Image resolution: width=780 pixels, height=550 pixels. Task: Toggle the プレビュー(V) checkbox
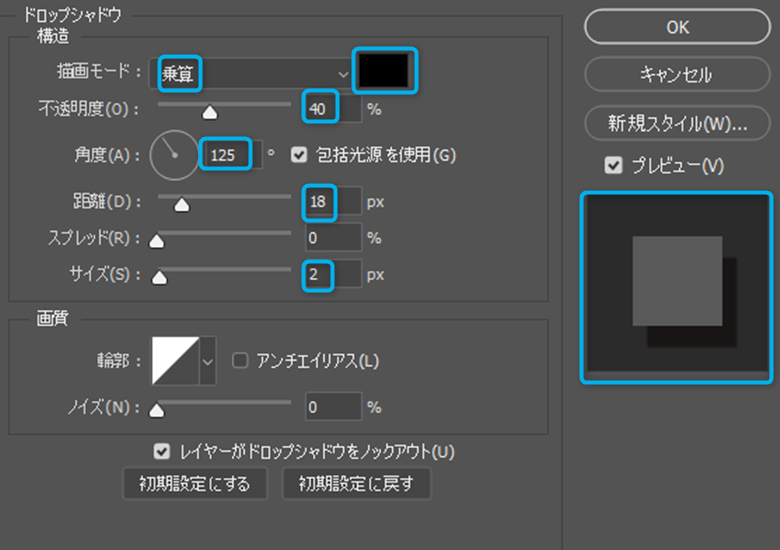pyautogui.click(x=613, y=165)
